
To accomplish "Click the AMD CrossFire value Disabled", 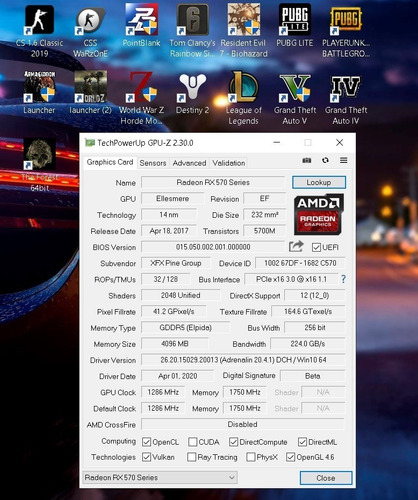I will [x=243, y=424].
